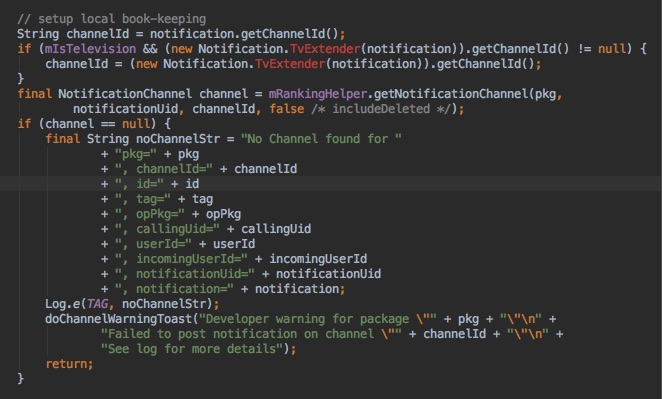Click the "pkg," argument of getNotificationChannel
This screenshot has width=662, height=399.
pos(549,94)
